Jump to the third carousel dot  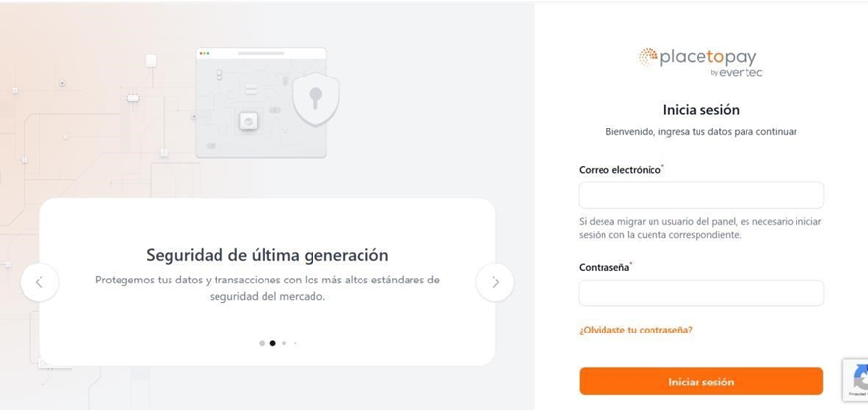coord(284,343)
